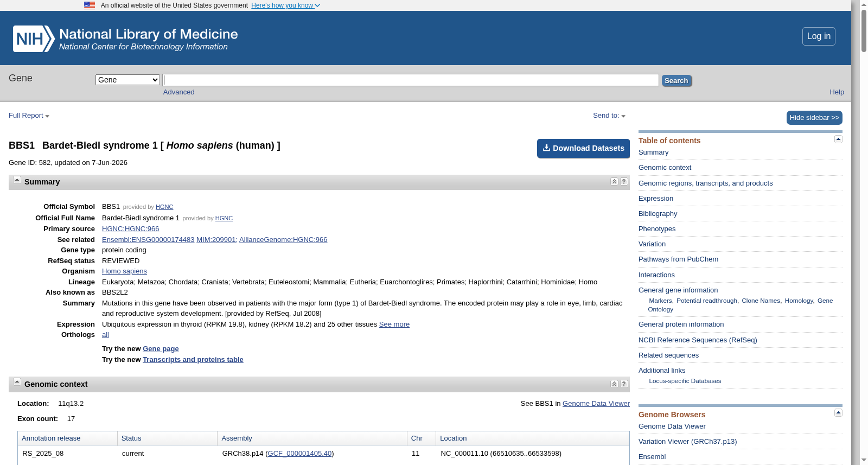This screenshot has width=868, height=465.
Task: Expand 'Here's how you know' disclosure
Action: pos(285,5)
